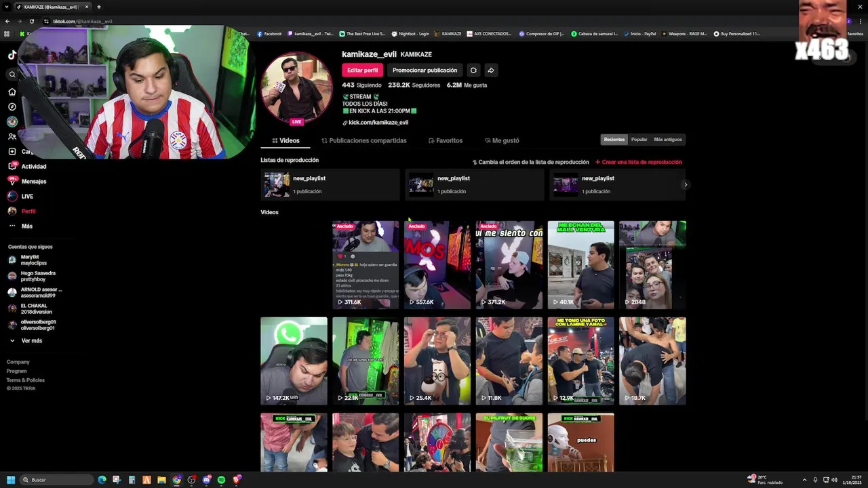Open a new browser tab with plus
The height and width of the screenshot is (488, 868).
(x=99, y=7)
